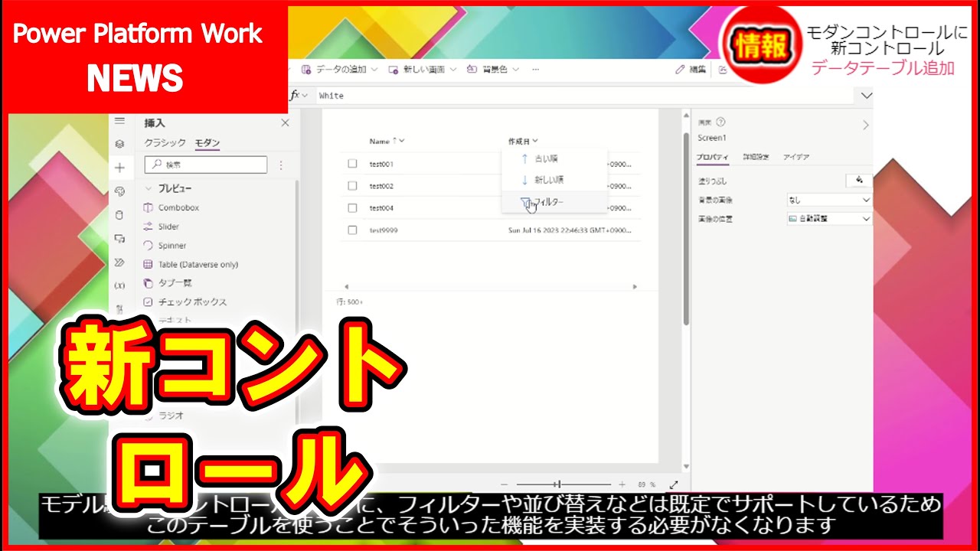
Task: Switch to the クラシック tab
Action: point(165,143)
